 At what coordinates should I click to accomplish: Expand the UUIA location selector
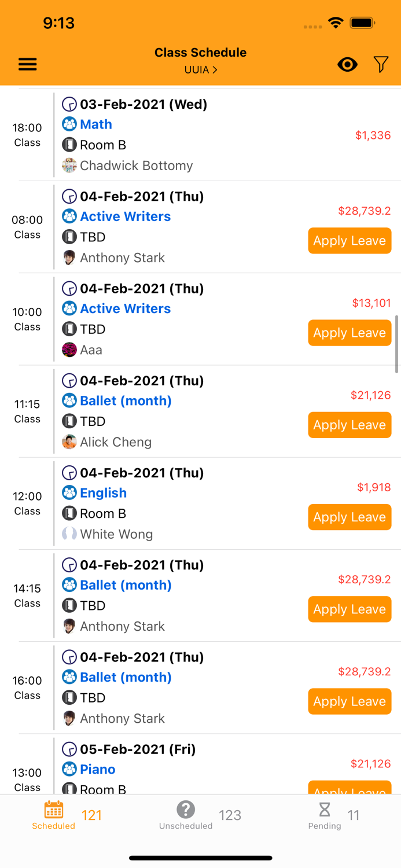tap(200, 70)
